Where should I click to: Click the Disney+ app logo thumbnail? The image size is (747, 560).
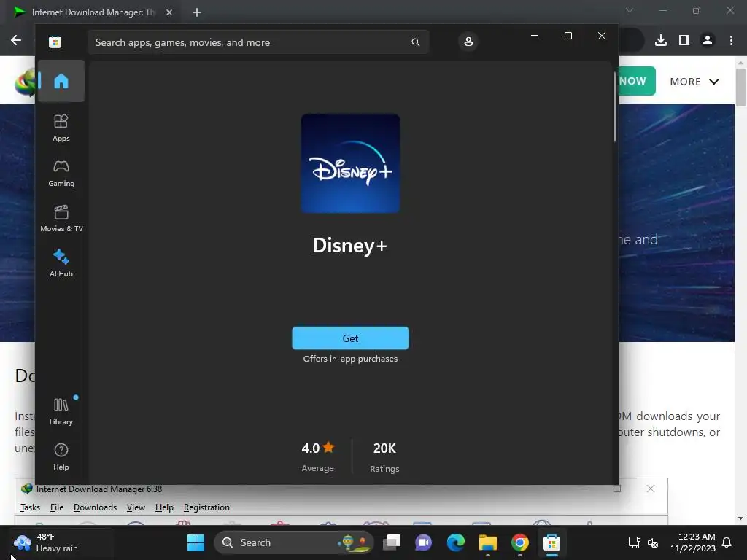pos(350,163)
